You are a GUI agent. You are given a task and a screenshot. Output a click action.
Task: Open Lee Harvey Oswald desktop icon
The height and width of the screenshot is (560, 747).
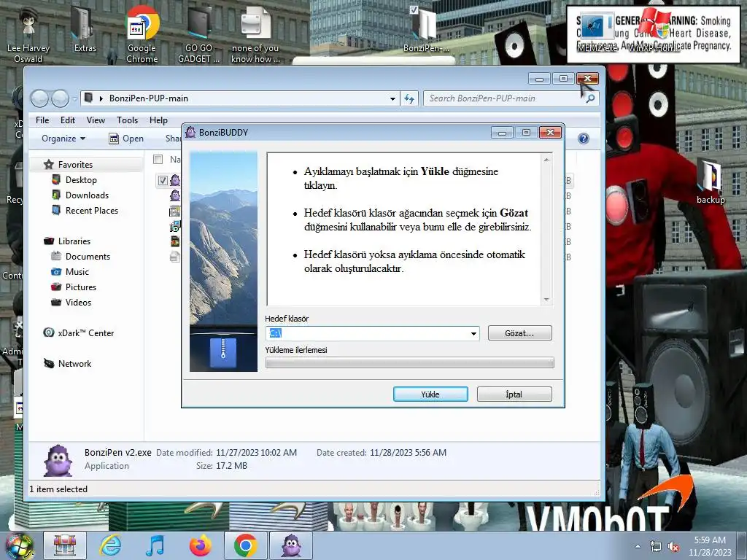point(28,36)
